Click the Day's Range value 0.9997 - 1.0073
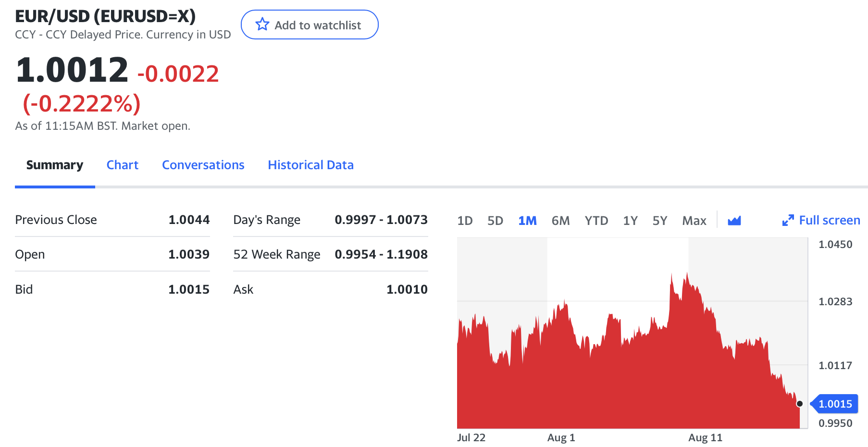The width and height of the screenshot is (868, 447). (381, 220)
